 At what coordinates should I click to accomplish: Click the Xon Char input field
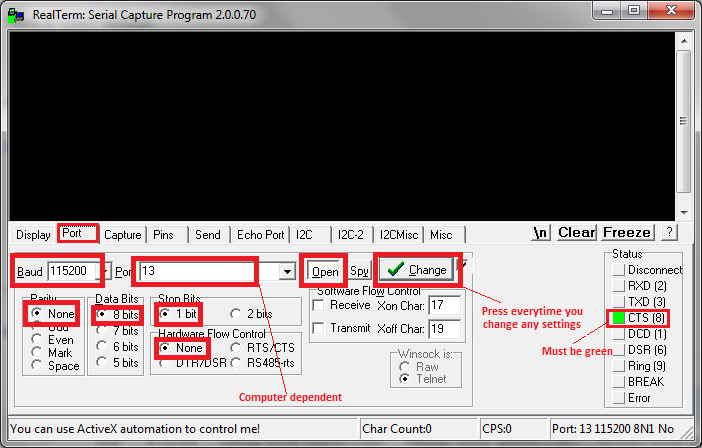[444, 305]
